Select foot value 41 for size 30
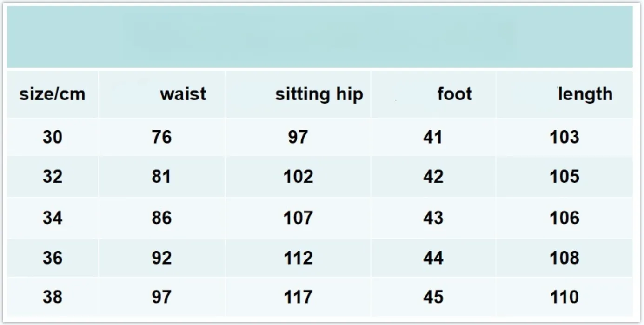The width and height of the screenshot is (644, 325). (x=433, y=137)
